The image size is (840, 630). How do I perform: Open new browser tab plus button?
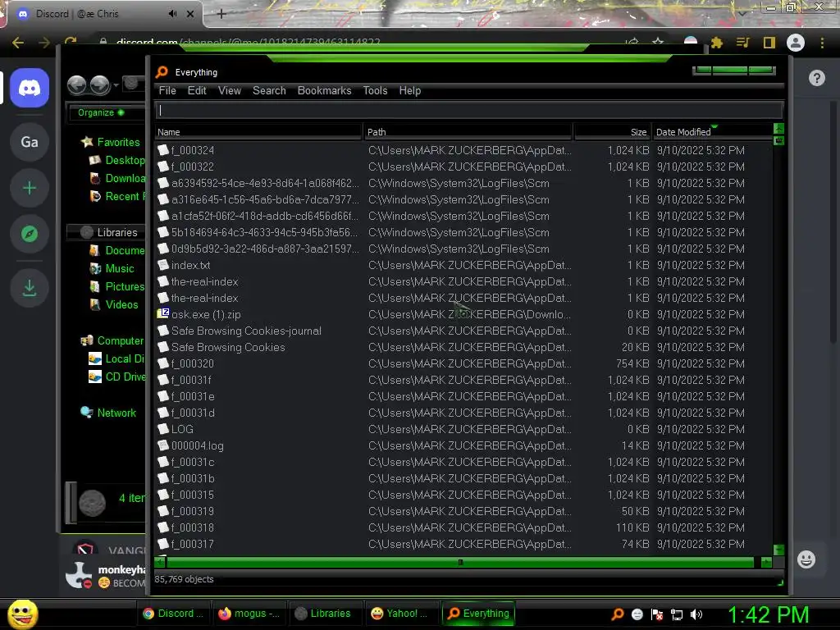click(221, 14)
